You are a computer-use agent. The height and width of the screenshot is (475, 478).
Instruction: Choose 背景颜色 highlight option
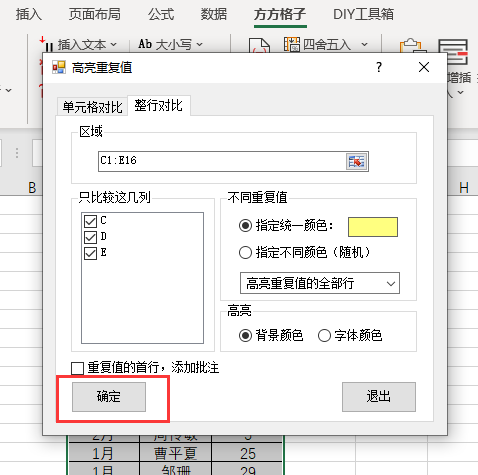245,335
